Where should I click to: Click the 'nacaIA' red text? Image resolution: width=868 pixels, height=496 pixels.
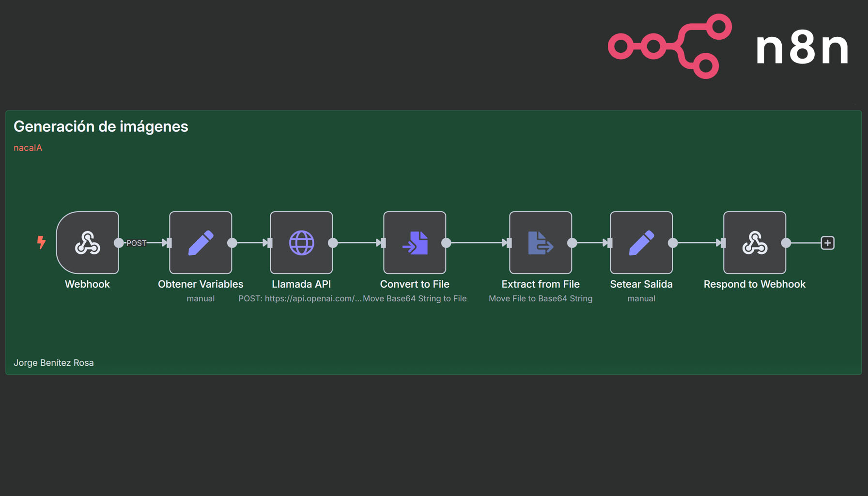28,148
